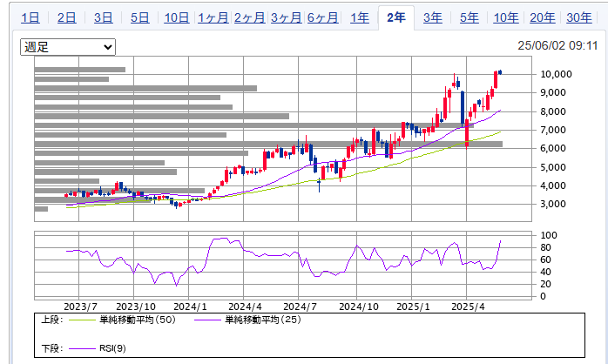The image size is (608, 364).
Task: Select the 10日 period tab
Action: tap(177, 17)
